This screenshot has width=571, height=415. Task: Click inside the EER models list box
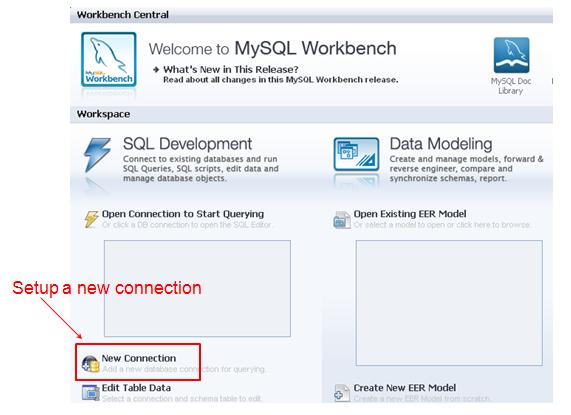pos(449,303)
